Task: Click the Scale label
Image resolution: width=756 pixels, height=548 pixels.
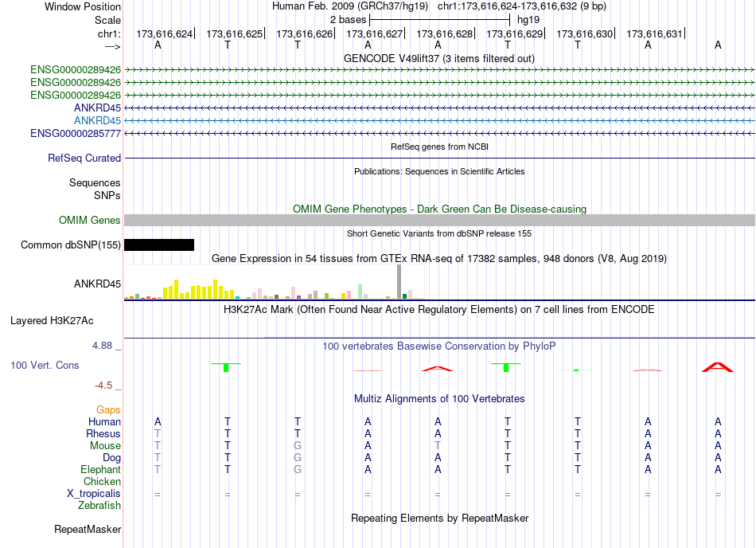Action: click(107, 20)
